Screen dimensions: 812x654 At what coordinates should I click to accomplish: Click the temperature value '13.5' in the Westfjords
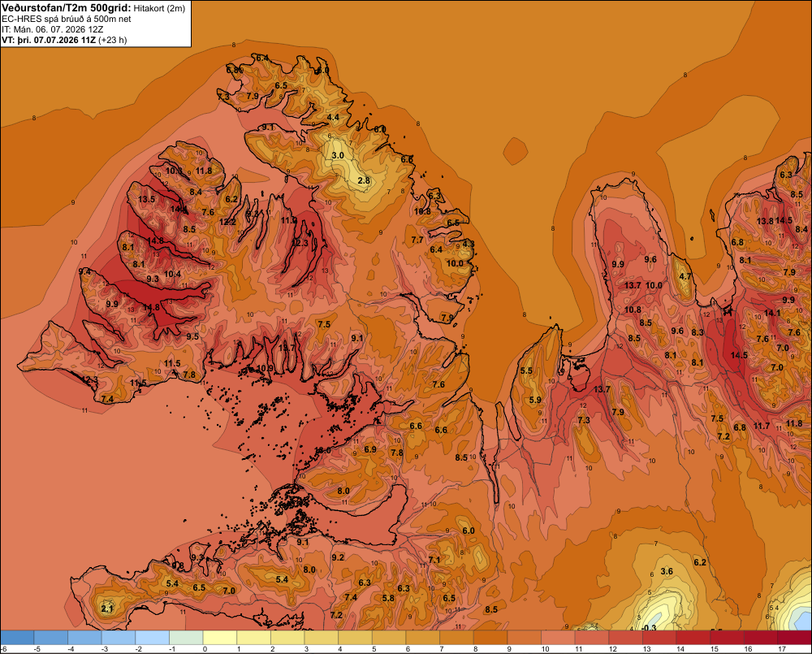click(146, 199)
